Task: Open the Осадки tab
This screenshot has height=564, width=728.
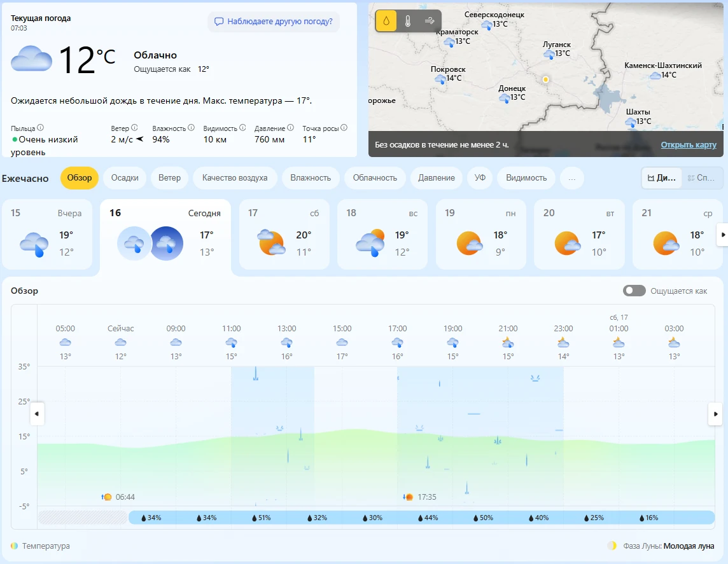Action: pos(125,178)
